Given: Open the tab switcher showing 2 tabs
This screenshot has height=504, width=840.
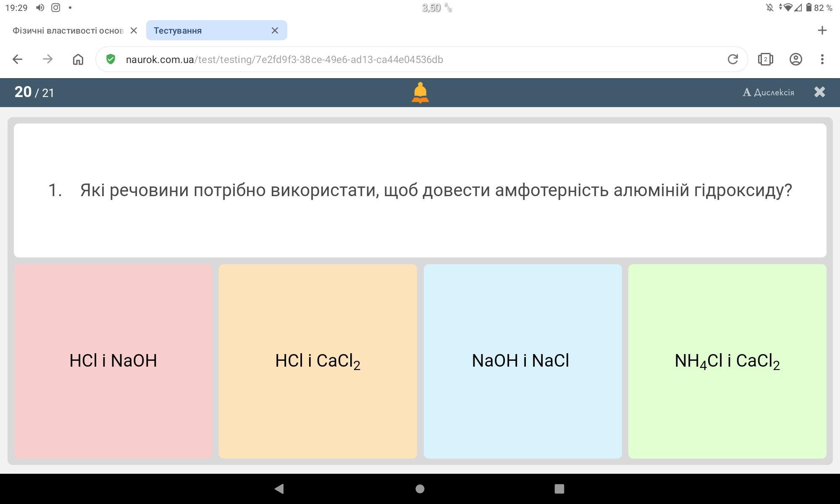Looking at the screenshot, I should [765, 59].
